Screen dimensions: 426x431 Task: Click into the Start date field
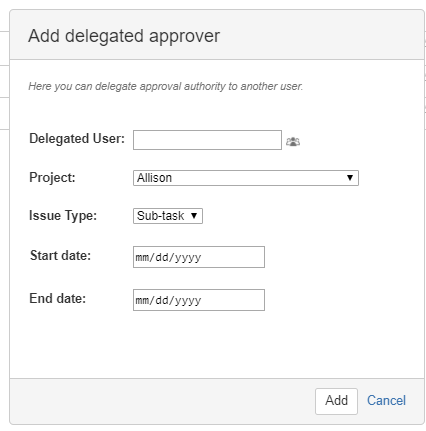199,257
